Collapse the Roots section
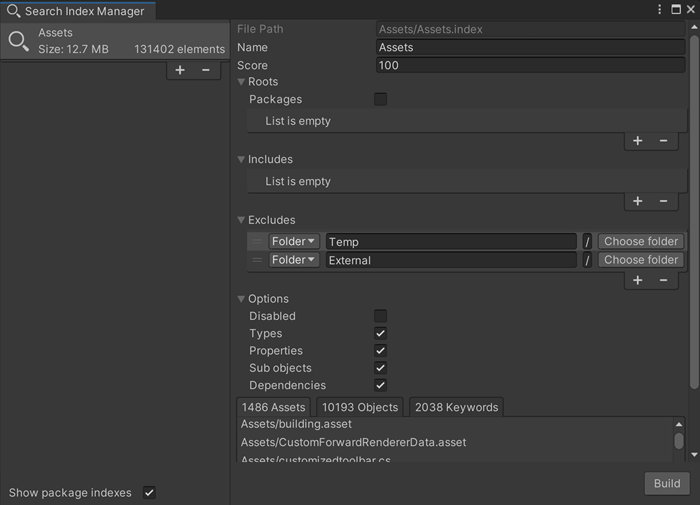The height and width of the screenshot is (505, 700). click(241, 82)
